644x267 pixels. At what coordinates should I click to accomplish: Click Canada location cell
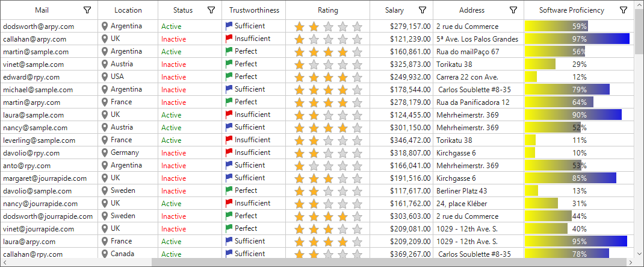click(128, 254)
